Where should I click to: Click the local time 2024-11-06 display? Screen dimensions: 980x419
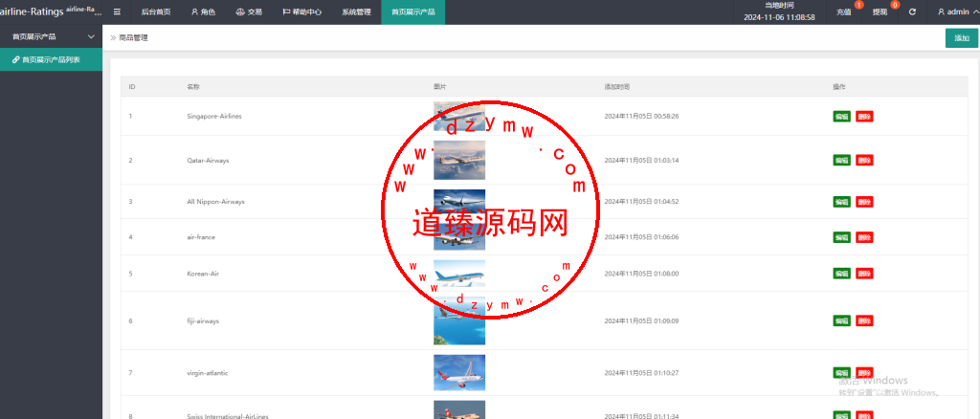point(779,17)
